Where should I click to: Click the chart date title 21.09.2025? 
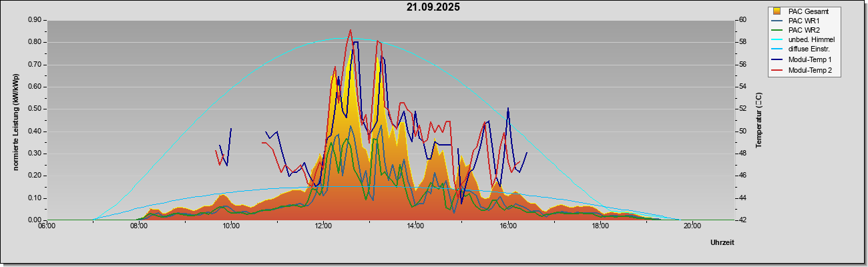[433, 7]
